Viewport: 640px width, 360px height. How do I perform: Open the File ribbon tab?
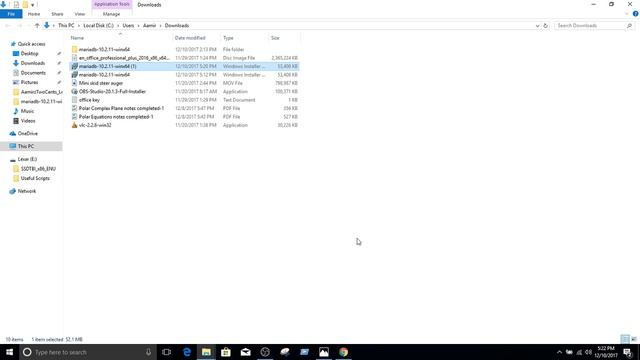[11, 14]
